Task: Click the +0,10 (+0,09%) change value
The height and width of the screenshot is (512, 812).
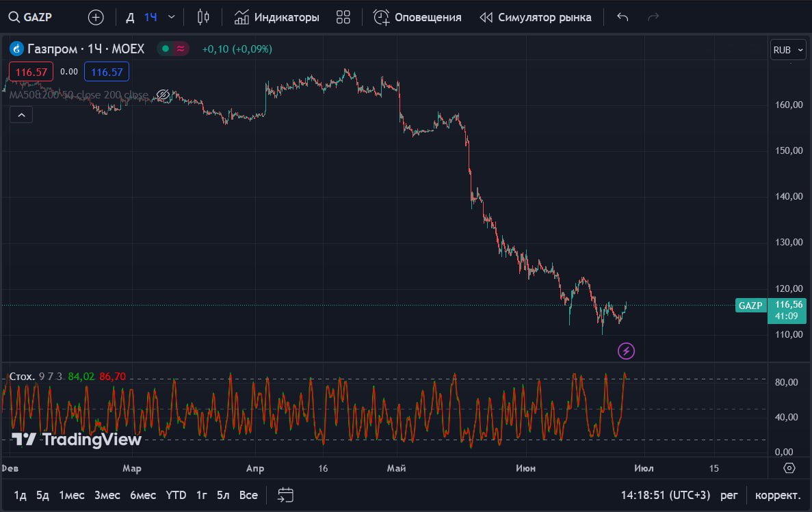Action: pos(237,49)
